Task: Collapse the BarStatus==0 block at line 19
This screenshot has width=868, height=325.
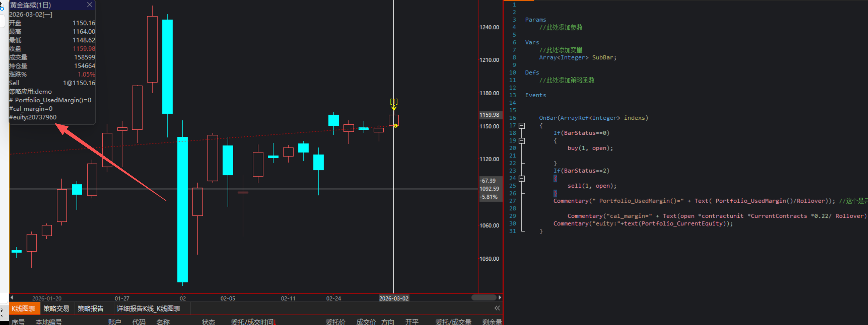Action: (x=522, y=141)
